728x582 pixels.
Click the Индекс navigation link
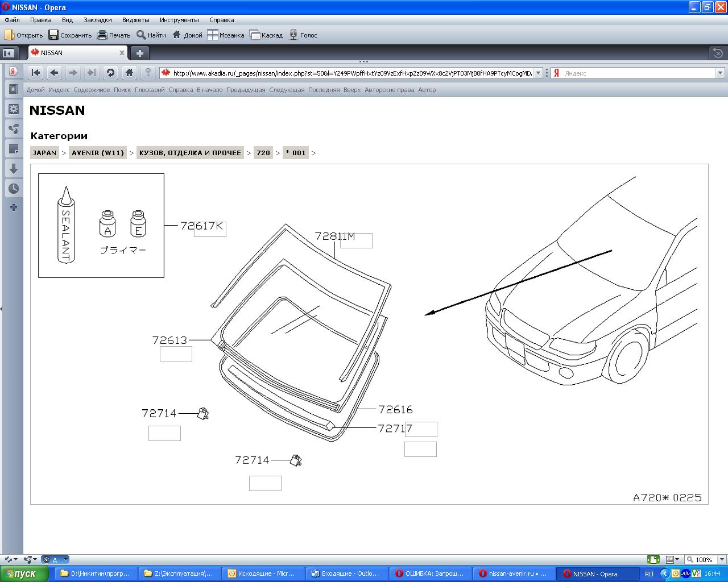pos(59,90)
